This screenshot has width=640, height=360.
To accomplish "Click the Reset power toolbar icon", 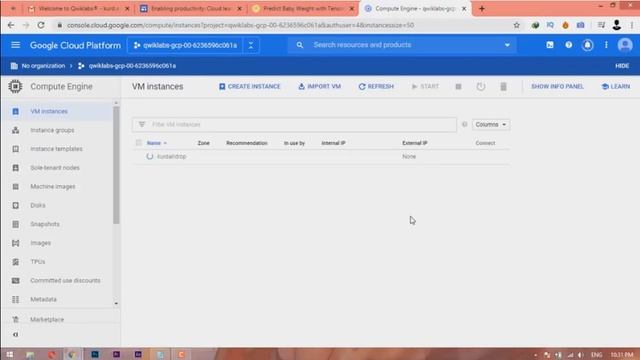I will (481, 87).
